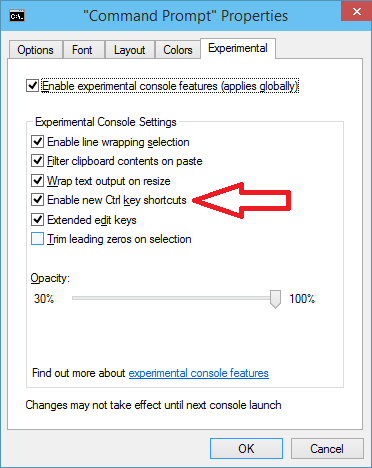Confirm changes with the OK button
The width and height of the screenshot is (372, 468).
(x=246, y=449)
